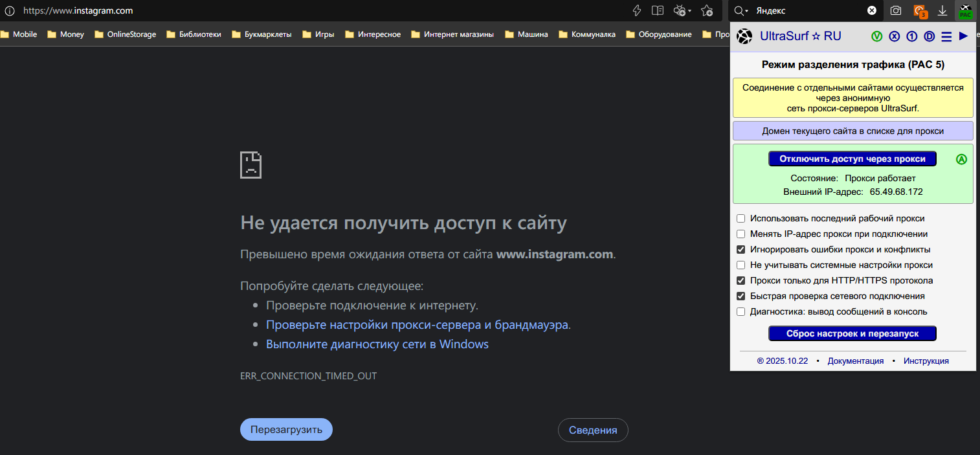
Task: Click the site info icon in the address bar
Action: coord(10,11)
